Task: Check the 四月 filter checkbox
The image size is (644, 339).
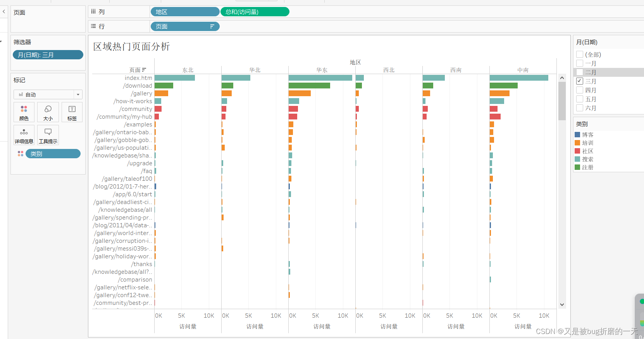Action: (x=580, y=90)
